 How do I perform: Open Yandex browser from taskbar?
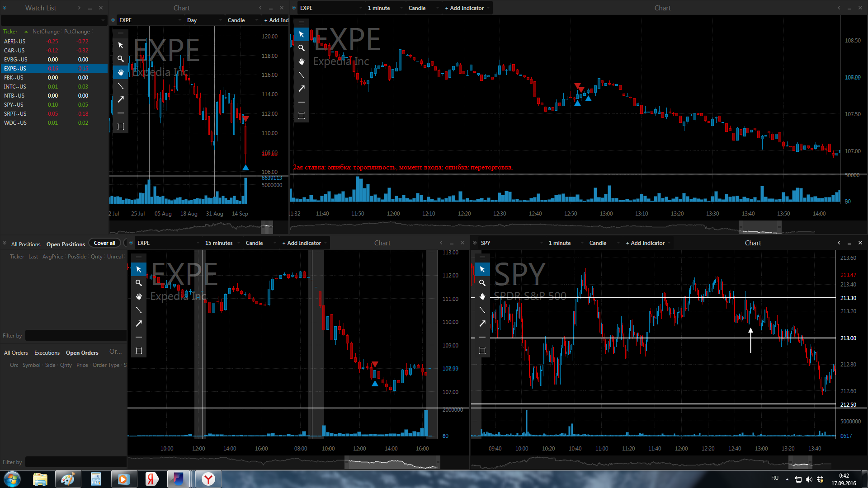coord(208,479)
